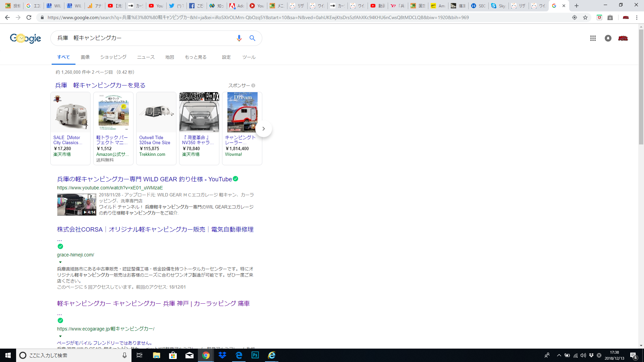Open the ツール search tools
Image resolution: width=644 pixels, height=362 pixels.
pos(249,57)
